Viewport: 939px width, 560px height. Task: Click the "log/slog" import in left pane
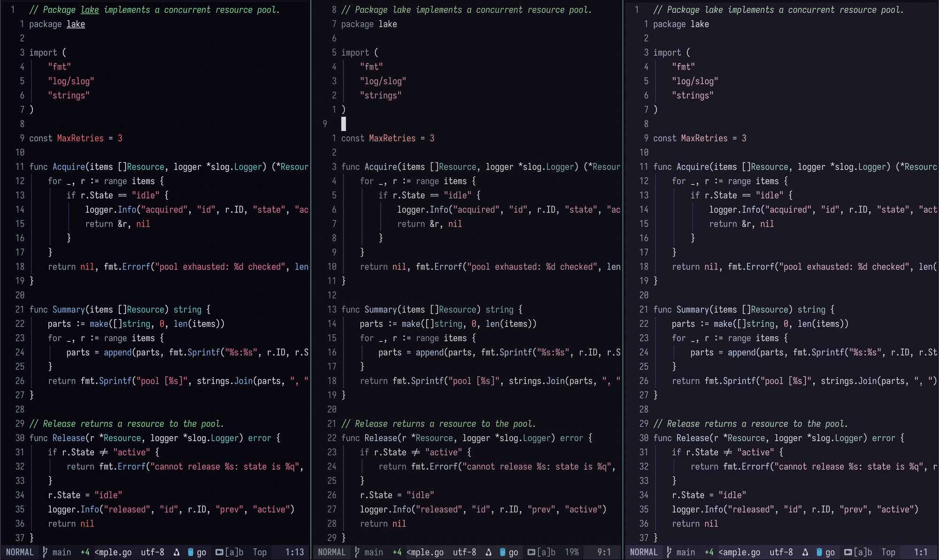click(71, 81)
